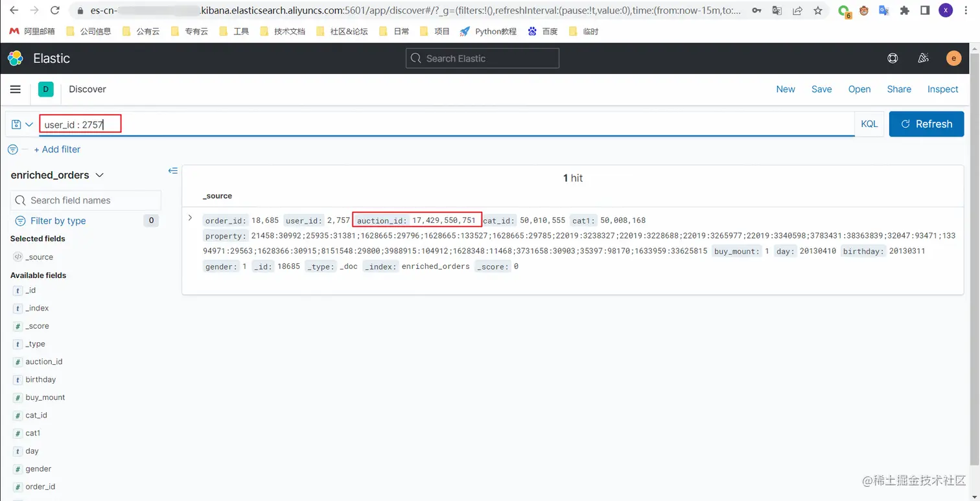Image resolution: width=980 pixels, height=501 pixels.
Task: Bookmark this page with star icon
Action: point(818,10)
